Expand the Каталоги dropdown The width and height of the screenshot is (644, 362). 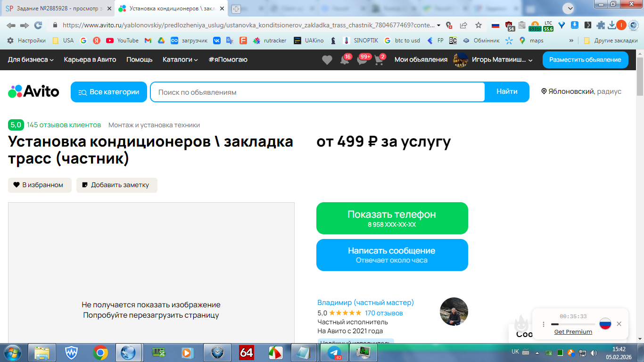[x=180, y=59]
